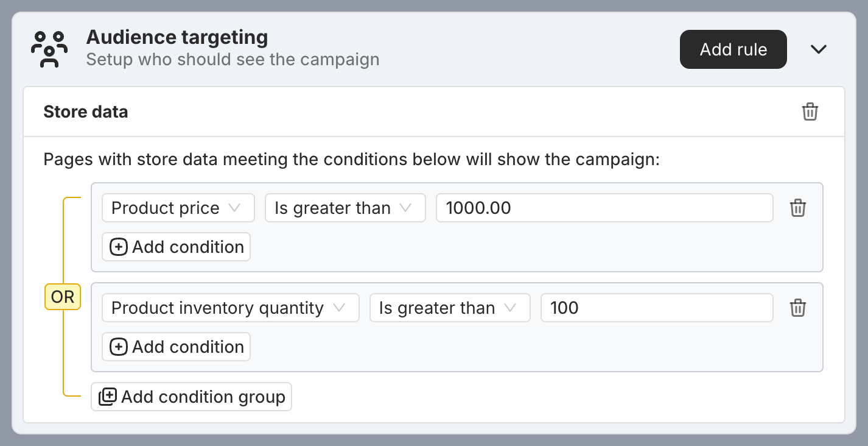Add condition under Product price

(x=176, y=247)
